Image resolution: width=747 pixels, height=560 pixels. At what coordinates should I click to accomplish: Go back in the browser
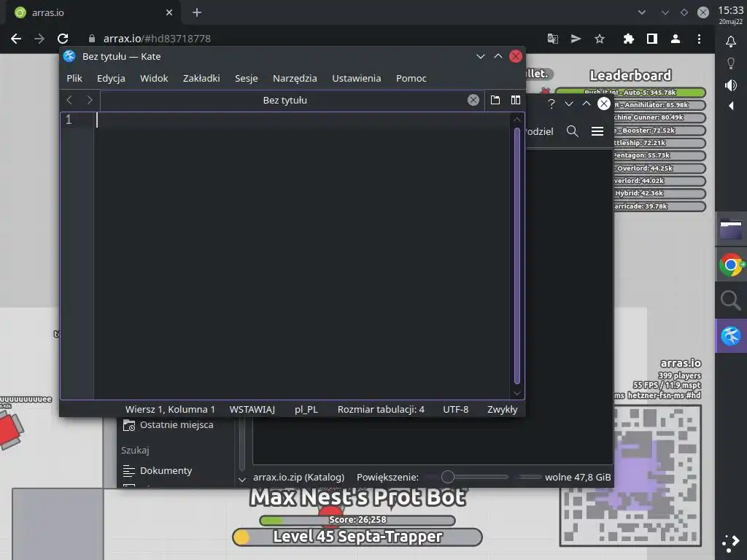point(16,39)
